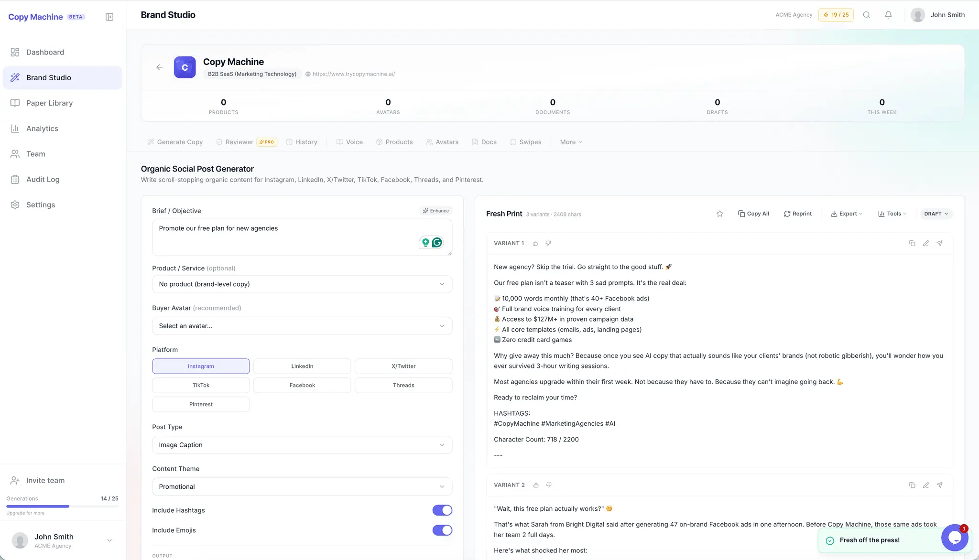Viewport: 979px width, 560px height.
Task: Select Threads platform
Action: [403, 385]
